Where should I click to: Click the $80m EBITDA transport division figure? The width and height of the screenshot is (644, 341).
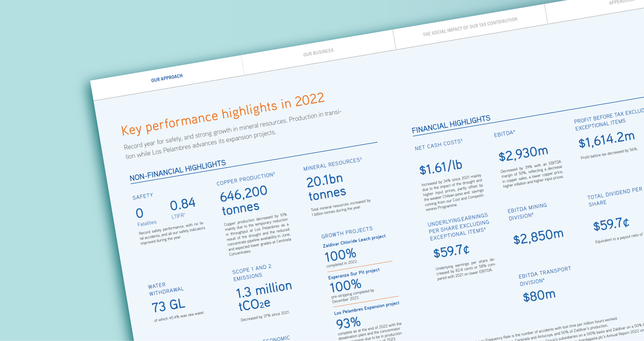point(539,296)
